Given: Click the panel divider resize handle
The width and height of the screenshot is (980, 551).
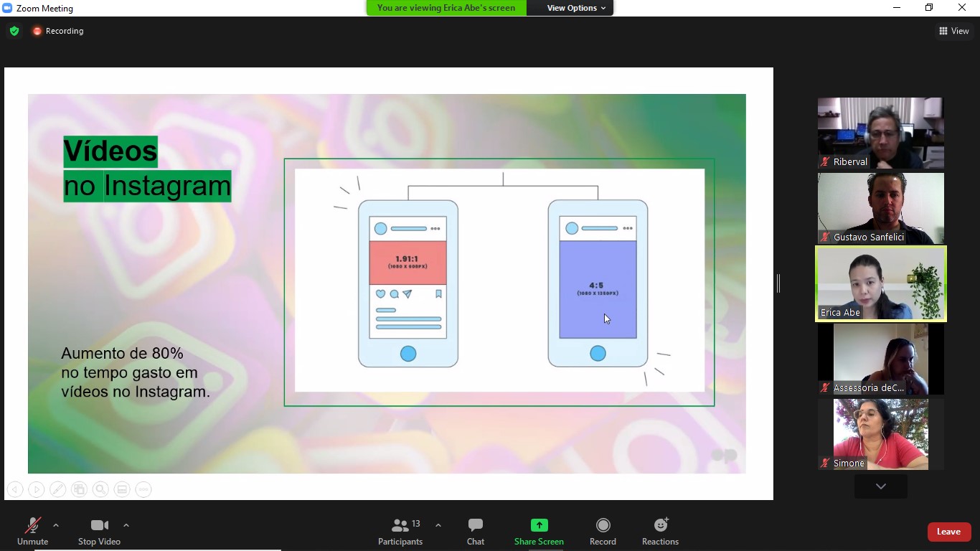Looking at the screenshot, I should [x=778, y=283].
